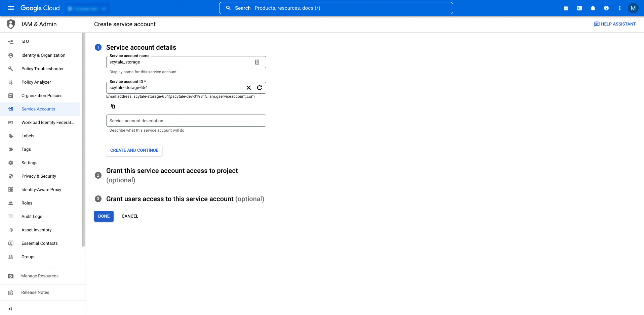Screen dimensions: 644x315
Task: Click Create and Continue button
Action: point(134,150)
